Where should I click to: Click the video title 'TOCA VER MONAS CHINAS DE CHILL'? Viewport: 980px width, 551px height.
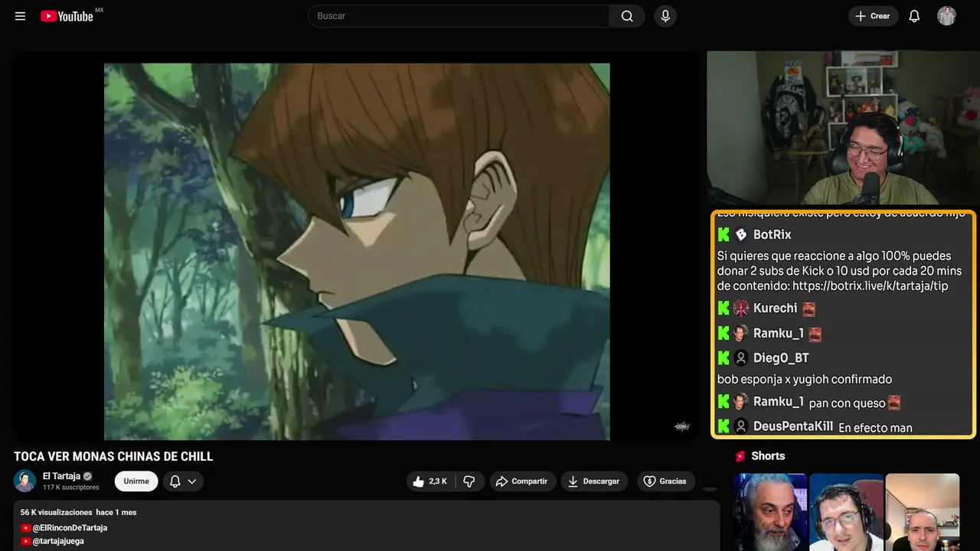113,457
